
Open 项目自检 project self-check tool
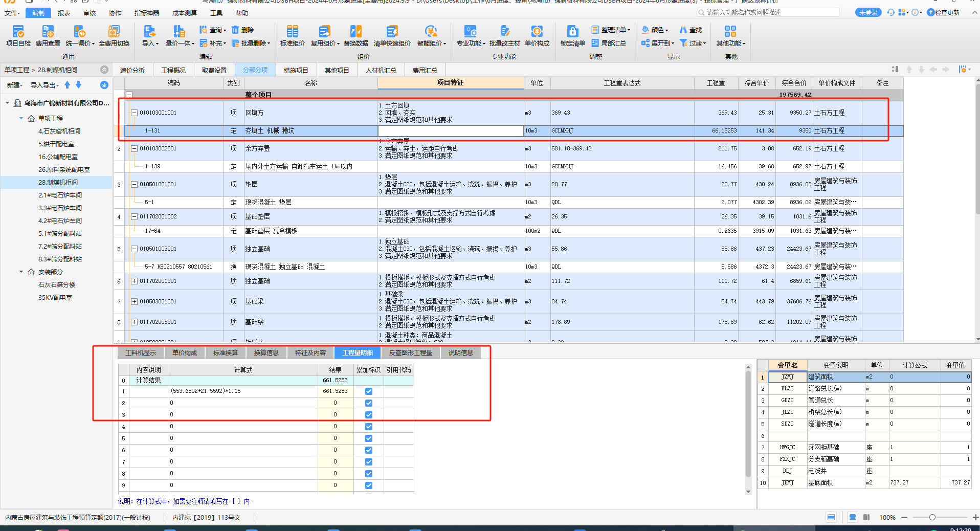[18, 36]
